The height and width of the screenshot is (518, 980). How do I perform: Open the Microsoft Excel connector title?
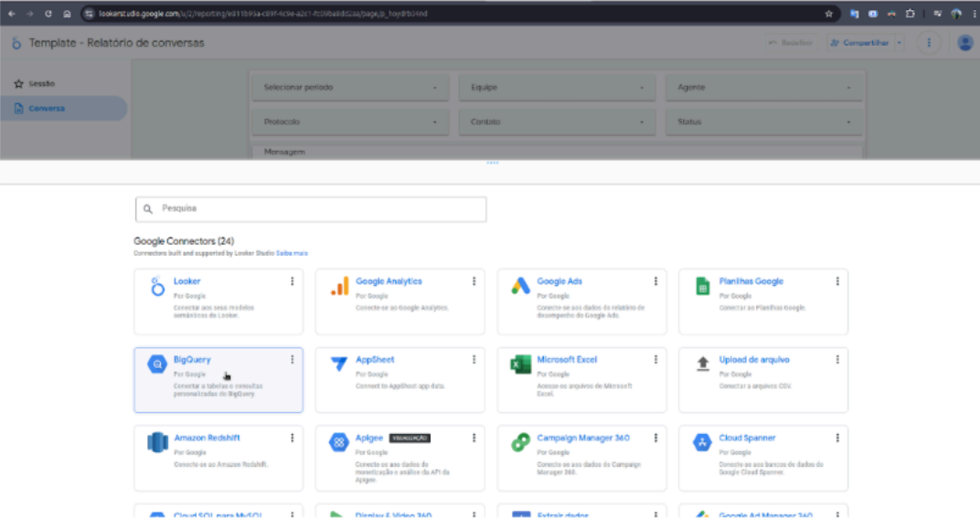[x=567, y=359]
